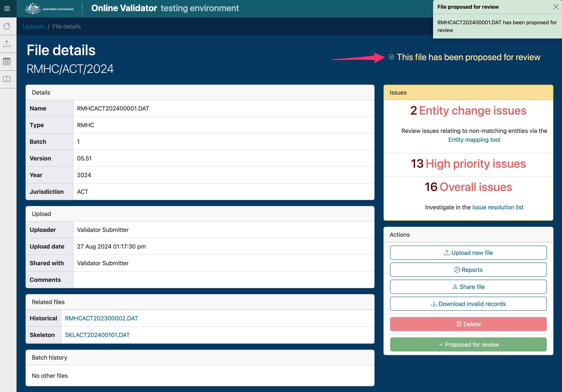Open historical file RMHCACT202300002.DAT
Image resolution: width=562 pixels, height=392 pixels.
pos(101,318)
